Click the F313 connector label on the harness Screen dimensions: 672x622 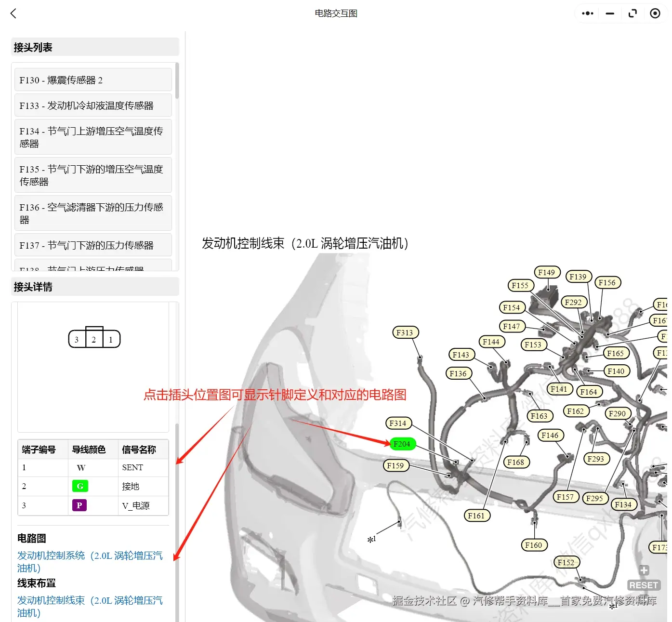click(406, 332)
